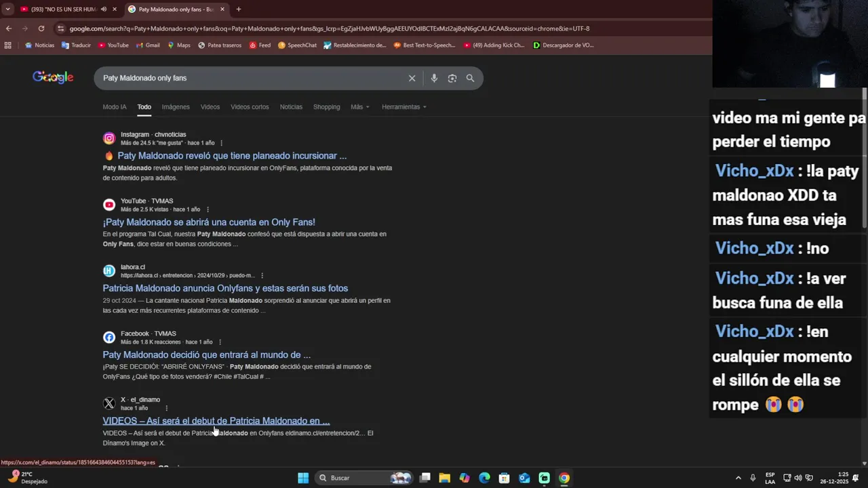
Task: Open File Explorer from taskbar
Action: 445,478
